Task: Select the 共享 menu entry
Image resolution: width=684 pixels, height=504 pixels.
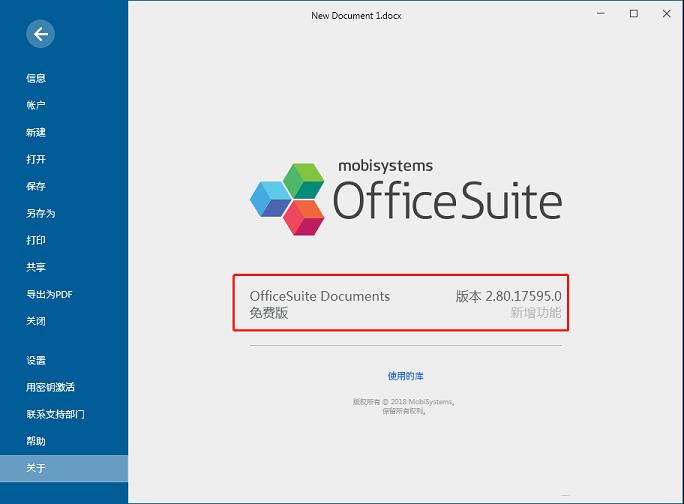Action: point(36,267)
